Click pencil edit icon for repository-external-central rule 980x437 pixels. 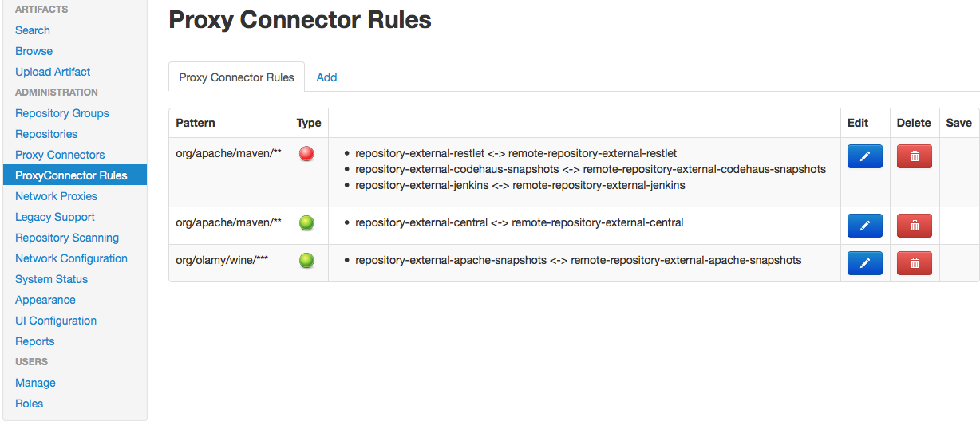pos(864,226)
